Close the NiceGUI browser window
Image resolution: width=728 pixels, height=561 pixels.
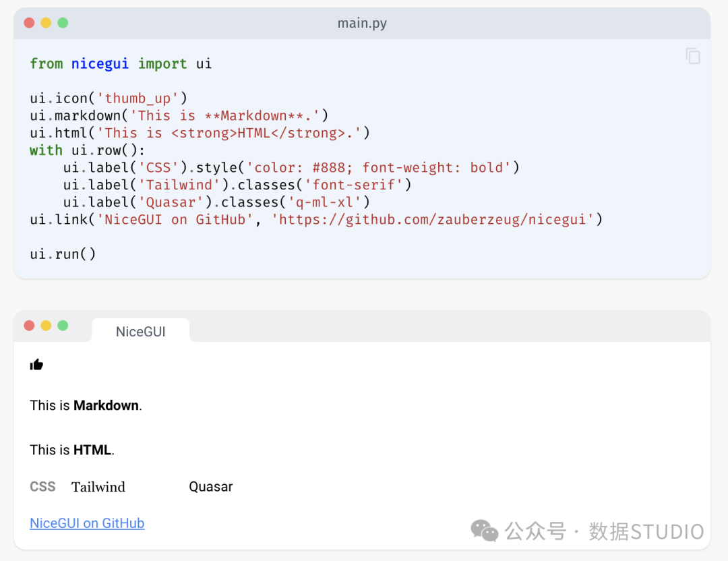29,326
